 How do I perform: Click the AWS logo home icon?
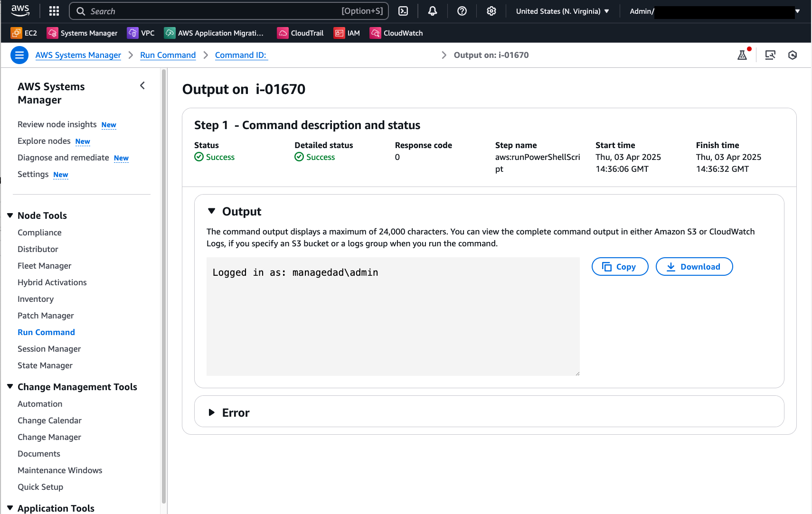click(20, 11)
